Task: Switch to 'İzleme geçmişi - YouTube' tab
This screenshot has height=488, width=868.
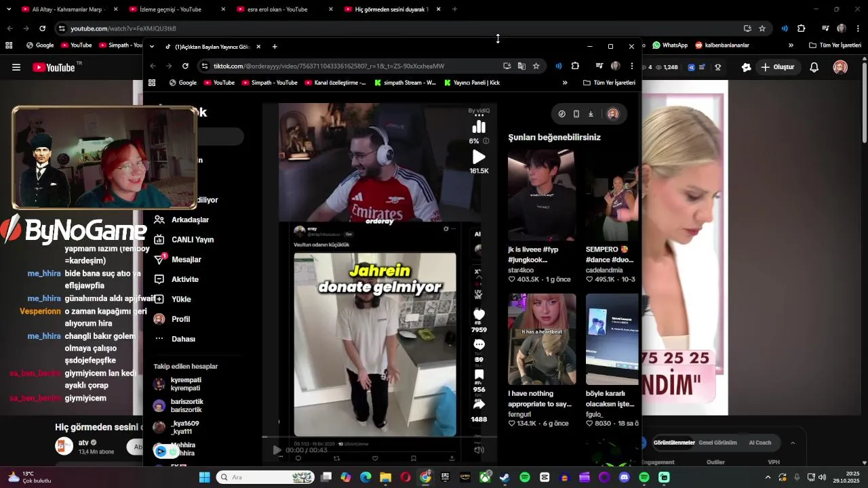Action: coord(176,9)
